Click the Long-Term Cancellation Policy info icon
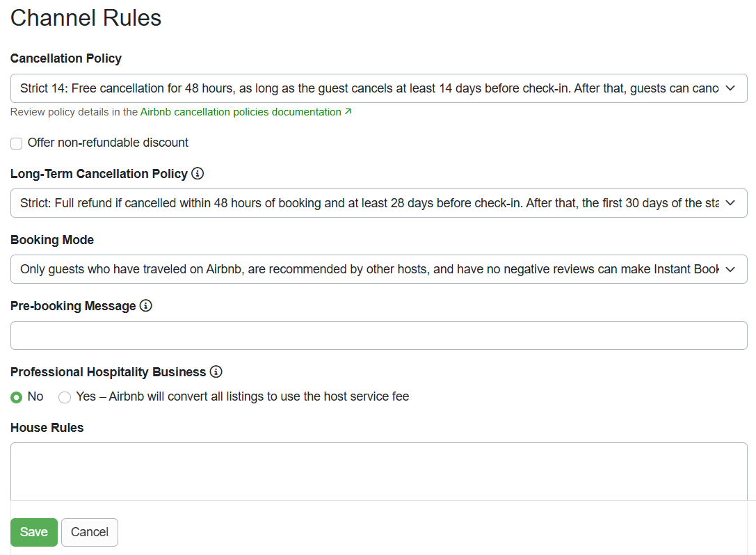The image size is (756, 555). [198, 174]
